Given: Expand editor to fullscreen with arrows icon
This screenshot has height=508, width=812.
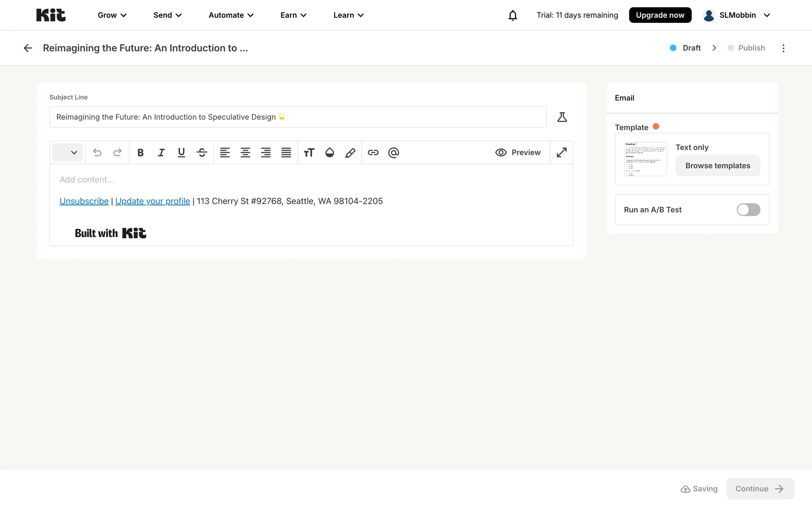Looking at the screenshot, I should point(562,152).
